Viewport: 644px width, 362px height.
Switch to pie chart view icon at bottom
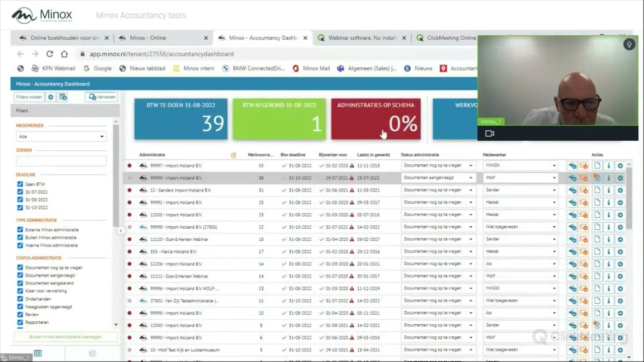(x=92, y=353)
